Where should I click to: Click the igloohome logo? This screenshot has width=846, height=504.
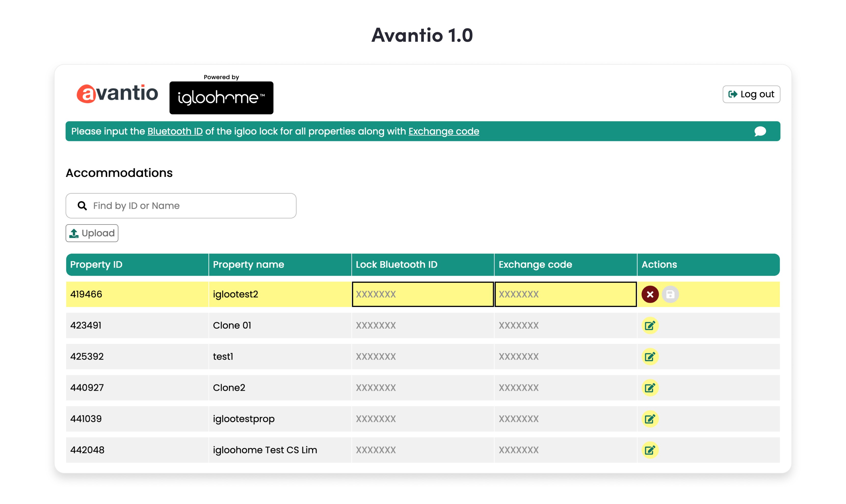221,97
